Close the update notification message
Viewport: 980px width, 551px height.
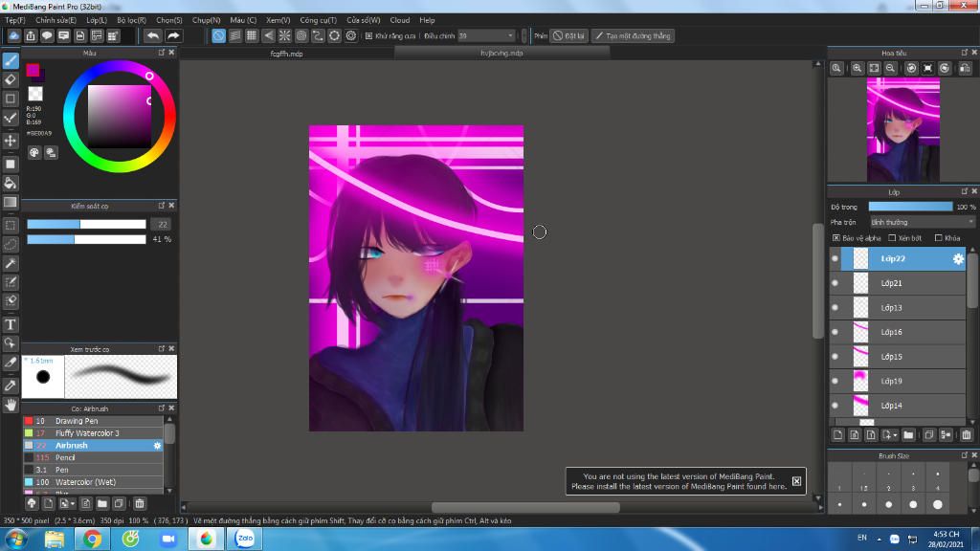coord(796,481)
